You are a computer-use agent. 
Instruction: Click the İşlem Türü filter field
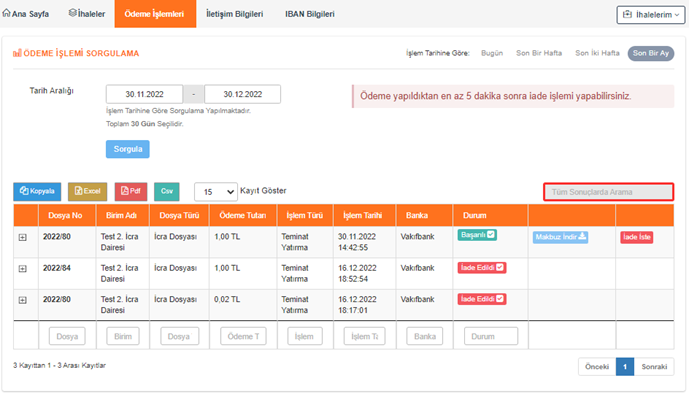pyautogui.click(x=305, y=336)
